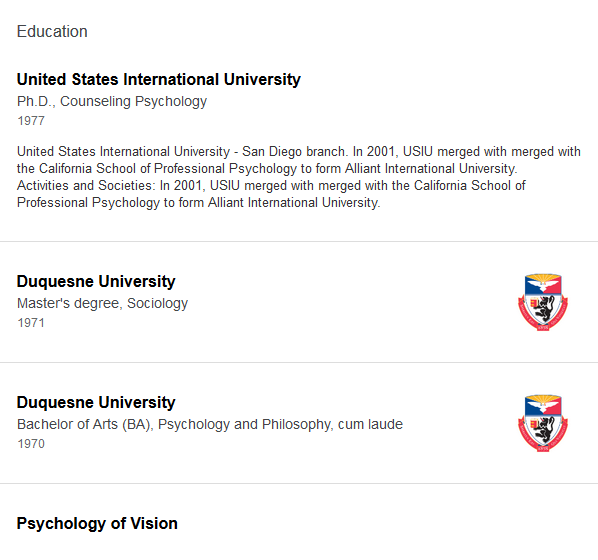
Task: Click the 1971 graduation year
Action: click(31, 323)
